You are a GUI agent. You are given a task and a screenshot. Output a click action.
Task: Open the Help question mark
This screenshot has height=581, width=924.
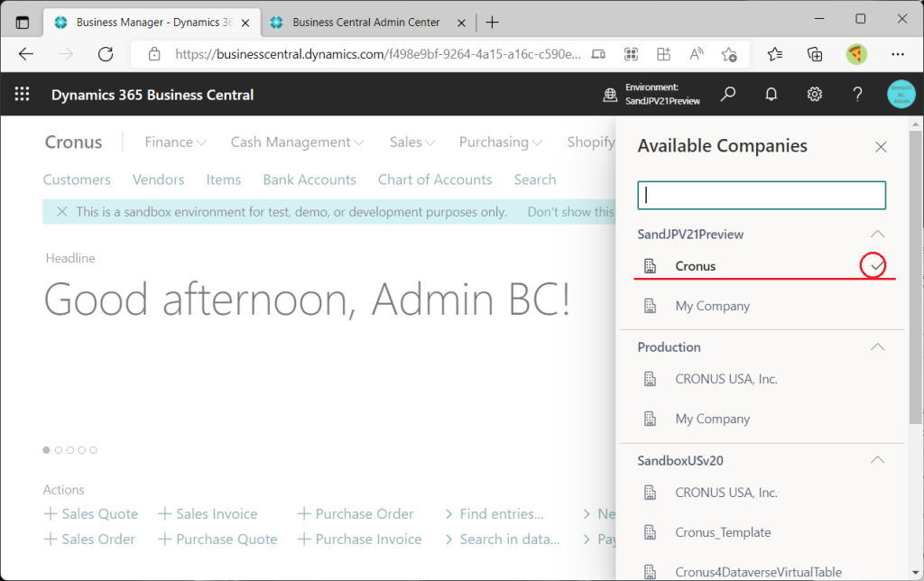[857, 95]
